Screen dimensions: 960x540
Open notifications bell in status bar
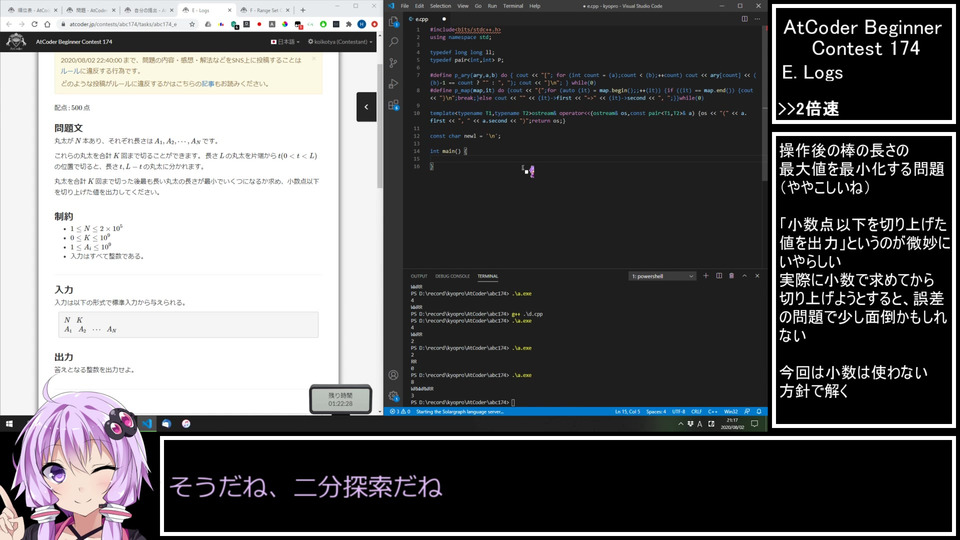(759, 412)
